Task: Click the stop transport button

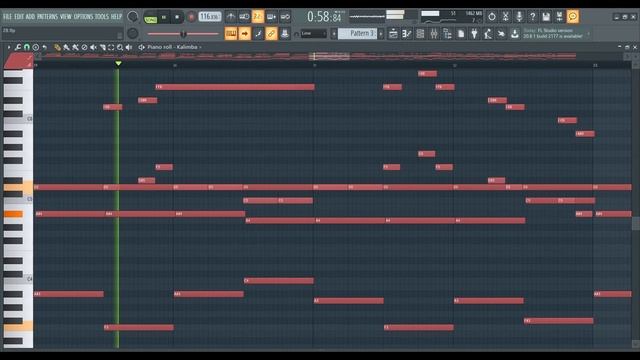Action: [x=177, y=17]
